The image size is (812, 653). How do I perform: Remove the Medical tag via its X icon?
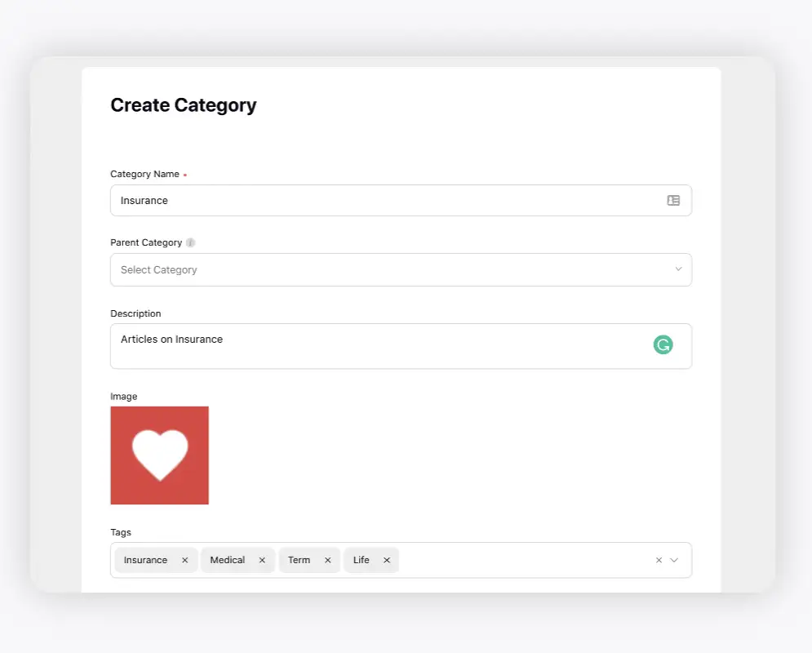262,560
